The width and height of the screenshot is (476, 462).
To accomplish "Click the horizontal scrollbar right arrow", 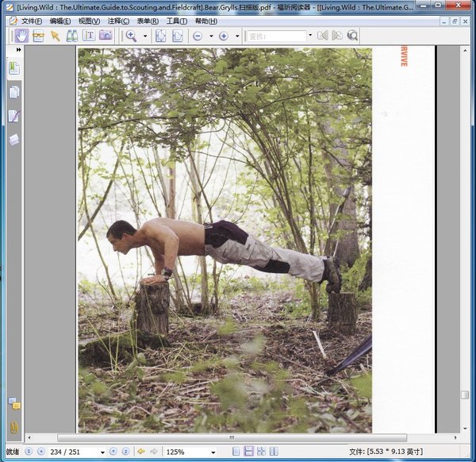I will pos(455,437).
